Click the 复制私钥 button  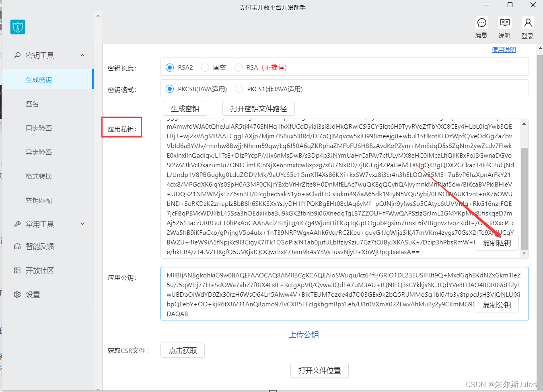point(497,243)
